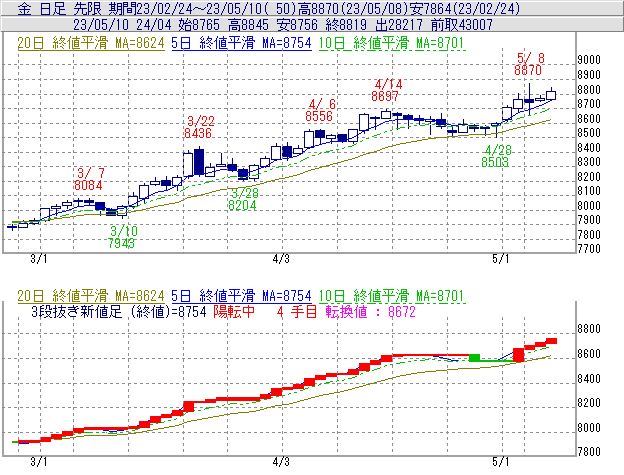Click the tall black candlestick on 3/22
The image size is (624, 475).
[199, 162]
